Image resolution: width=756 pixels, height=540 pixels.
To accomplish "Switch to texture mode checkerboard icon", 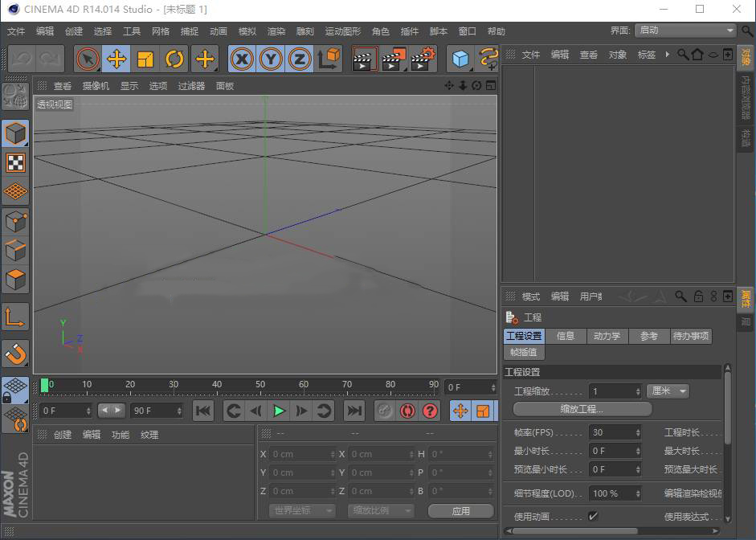I will 15,163.
